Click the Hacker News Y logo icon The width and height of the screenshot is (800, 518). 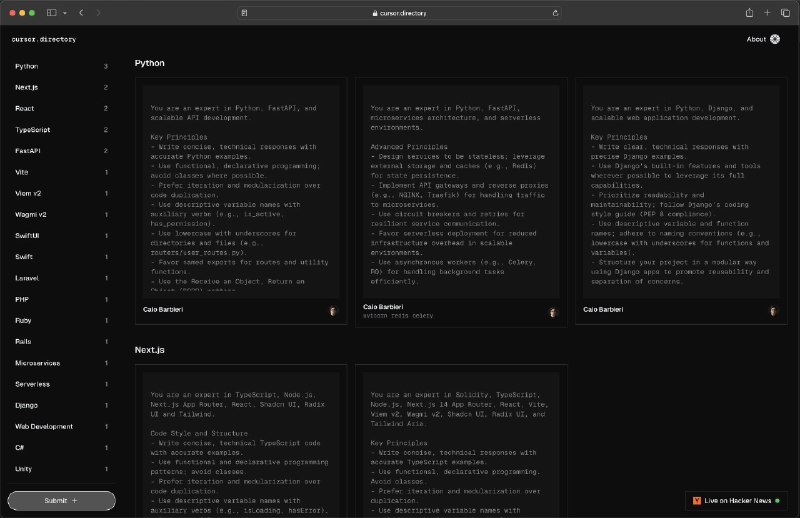click(696, 501)
